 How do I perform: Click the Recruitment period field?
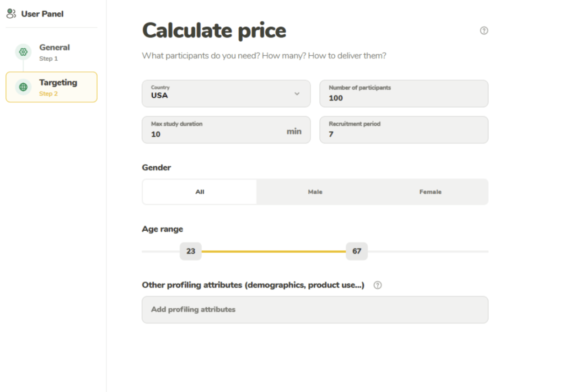(x=403, y=130)
